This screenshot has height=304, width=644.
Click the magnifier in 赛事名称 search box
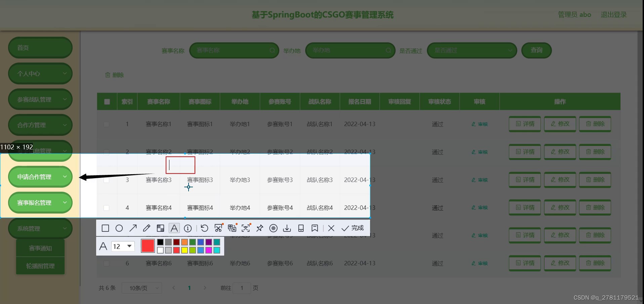[272, 50]
